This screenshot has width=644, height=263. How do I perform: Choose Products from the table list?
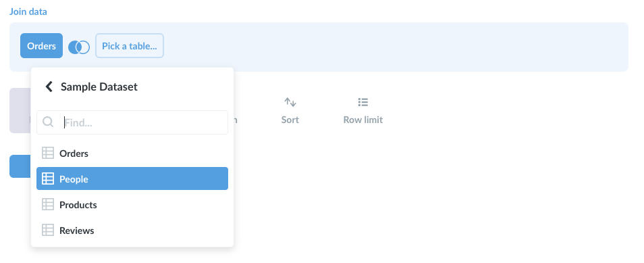pyautogui.click(x=132, y=205)
